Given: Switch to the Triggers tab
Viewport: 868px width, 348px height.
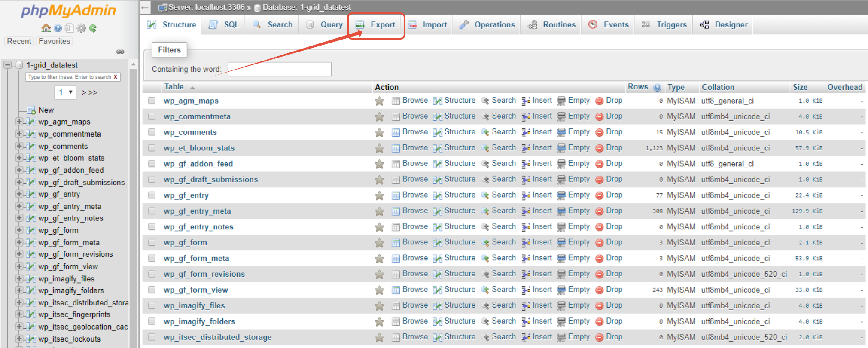Looking at the screenshot, I should click(x=664, y=25).
